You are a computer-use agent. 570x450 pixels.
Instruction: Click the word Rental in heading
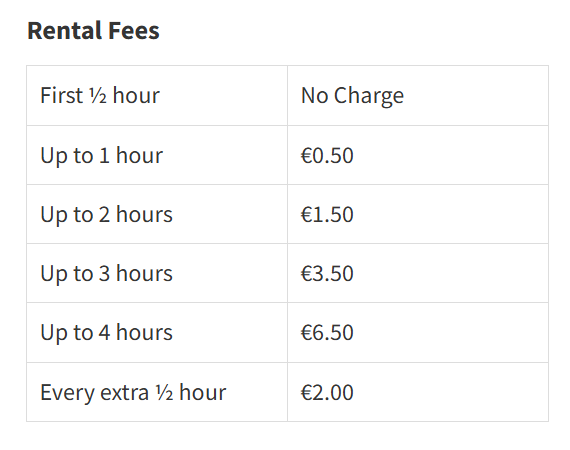pyautogui.click(x=65, y=31)
